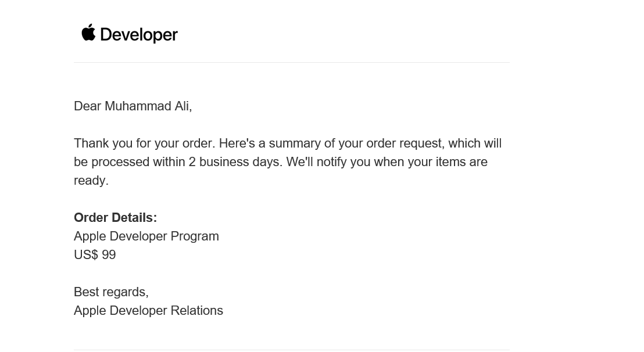Click the Apple logo icon

[x=88, y=33]
